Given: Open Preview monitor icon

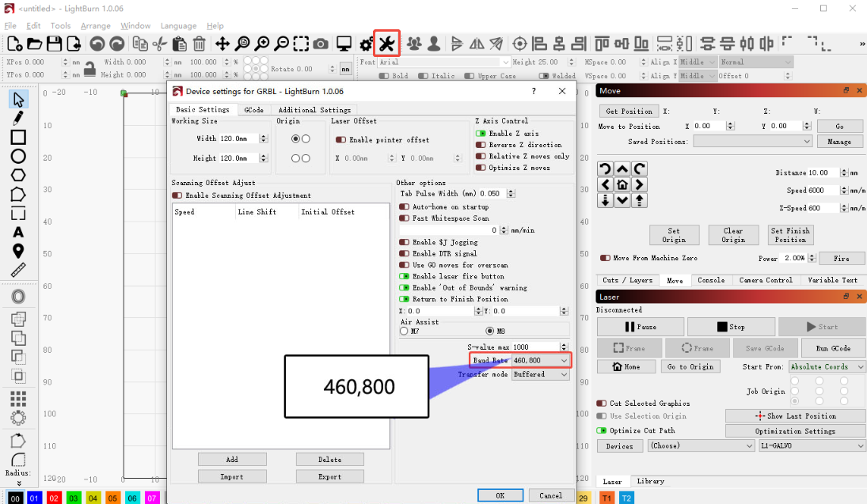Looking at the screenshot, I should point(344,44).
